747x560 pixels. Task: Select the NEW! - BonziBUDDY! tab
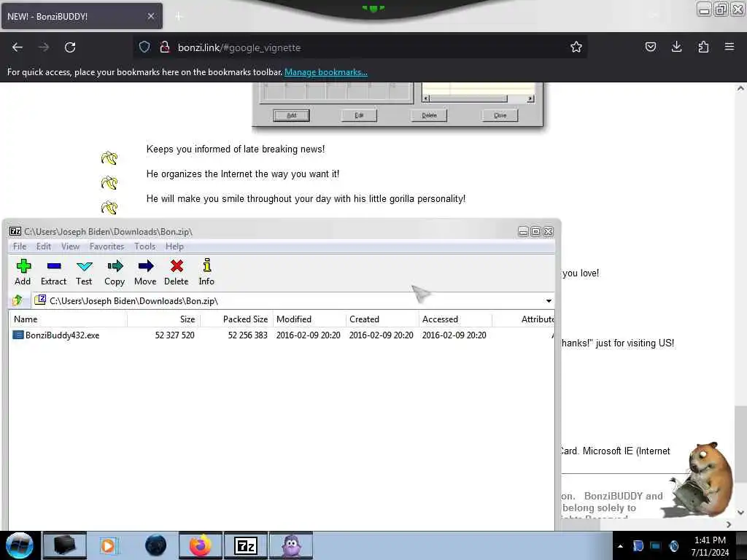tap(82, 16)
